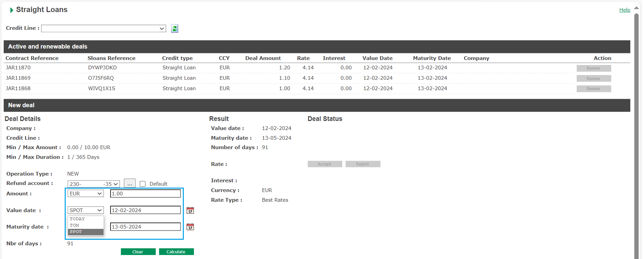Choose TOM in value date list
The image size is (644, 259).
tap(74, 225)
